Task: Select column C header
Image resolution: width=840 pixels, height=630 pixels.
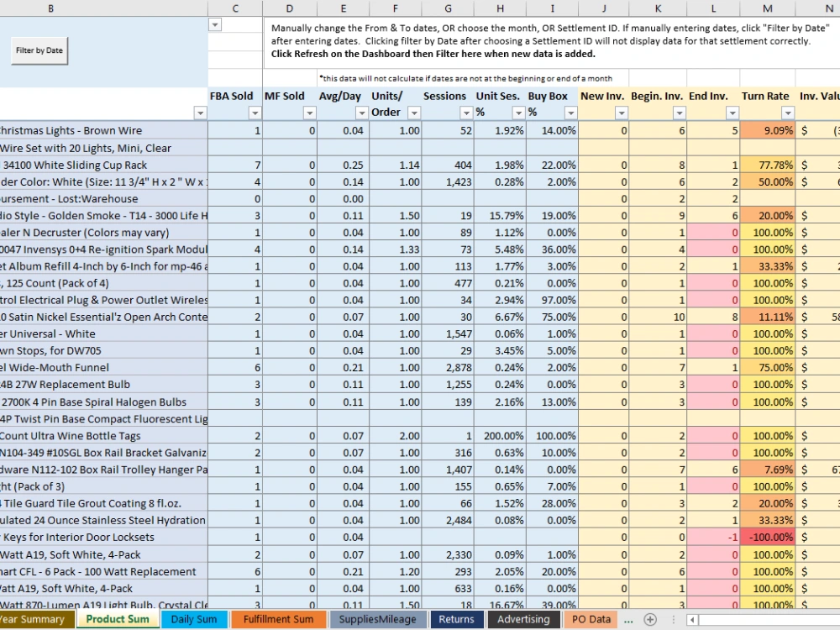Action: (x=235, y=8)
